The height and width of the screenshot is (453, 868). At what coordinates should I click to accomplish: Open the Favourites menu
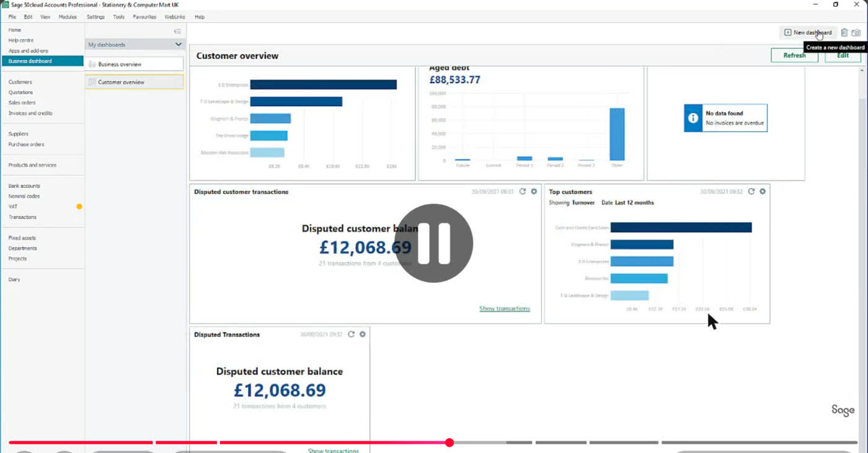click(x=144, y=17)
